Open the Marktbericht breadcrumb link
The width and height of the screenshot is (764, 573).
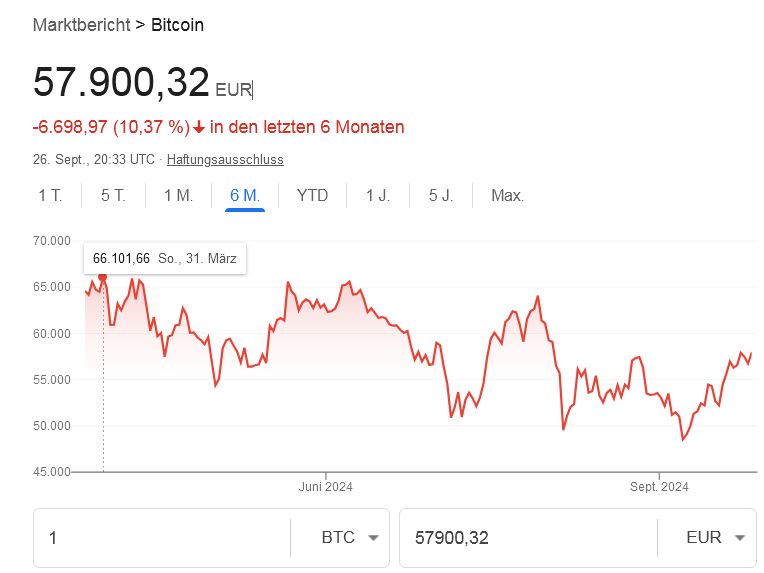(x=81, y=24)
